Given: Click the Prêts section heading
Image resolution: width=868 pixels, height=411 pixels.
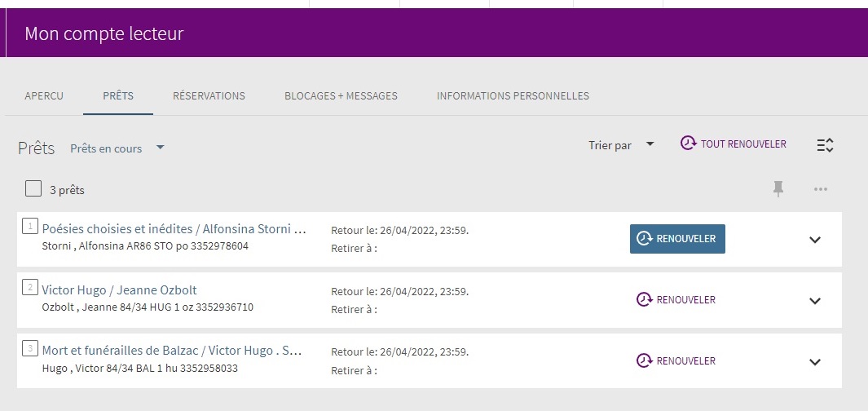Looking at the screenshot, I should (x=36, y=148).
